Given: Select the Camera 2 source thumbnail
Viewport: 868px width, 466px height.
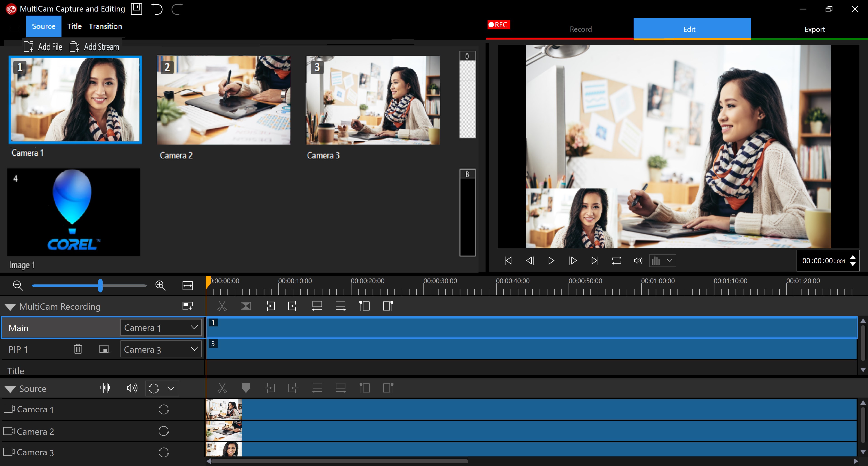Looking at the screenshot, I should point(223,100).
